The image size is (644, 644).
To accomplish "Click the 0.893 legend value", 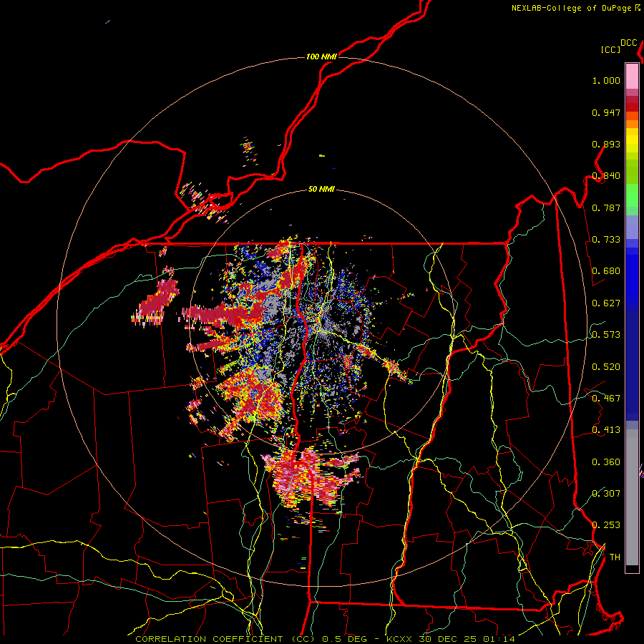I will click(606, 144).
